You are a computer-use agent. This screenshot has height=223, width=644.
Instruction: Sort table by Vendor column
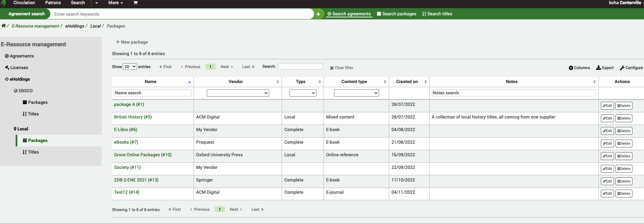(x=236, y=82)
